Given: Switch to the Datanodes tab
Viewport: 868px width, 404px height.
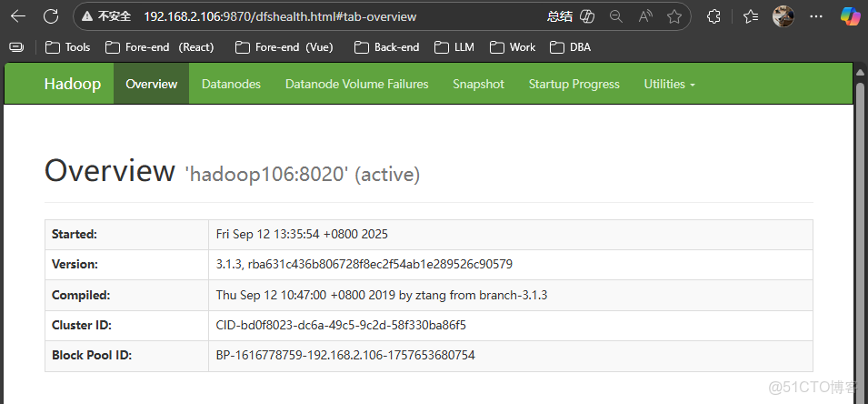Looking at the screenshot, I should tap(231, 85).
